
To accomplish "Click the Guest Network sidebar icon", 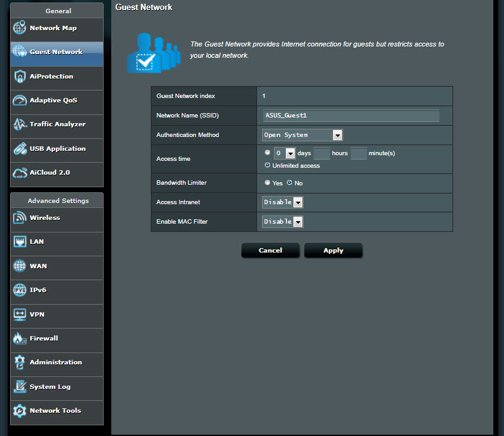I will [19, 52].
